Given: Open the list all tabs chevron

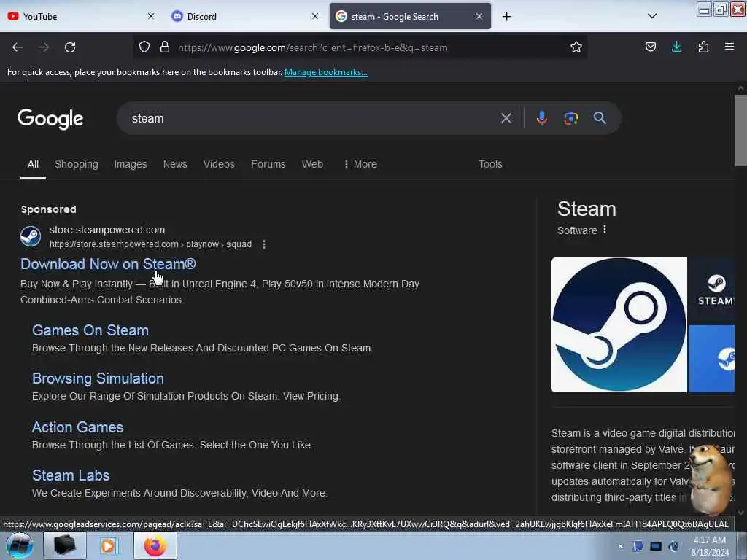Looking at the screenshot, I should 652,16.
